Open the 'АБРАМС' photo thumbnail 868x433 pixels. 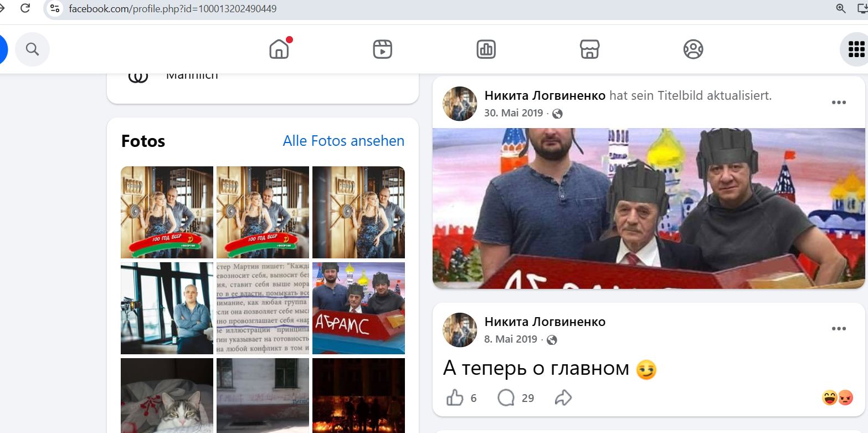358,308
